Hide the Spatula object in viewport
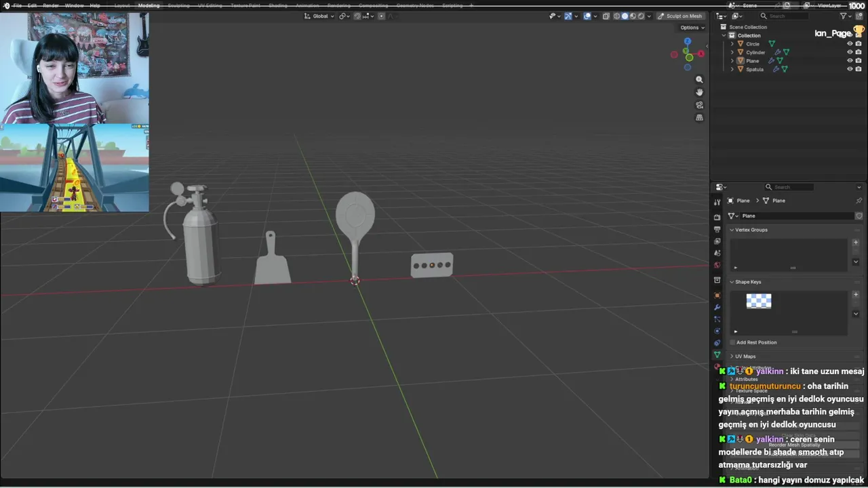This screenshot has width=868, height=488. coord(850,69)
